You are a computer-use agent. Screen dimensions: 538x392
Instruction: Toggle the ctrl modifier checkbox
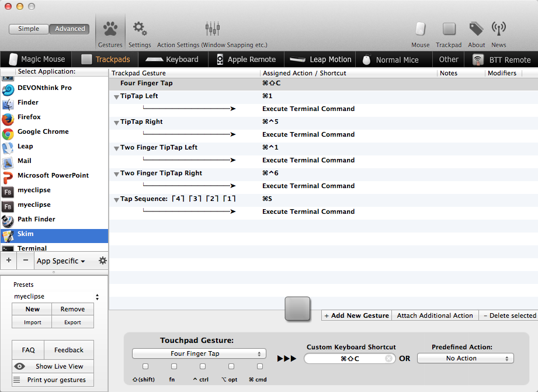pyautogui.click(x=203, y=366)
